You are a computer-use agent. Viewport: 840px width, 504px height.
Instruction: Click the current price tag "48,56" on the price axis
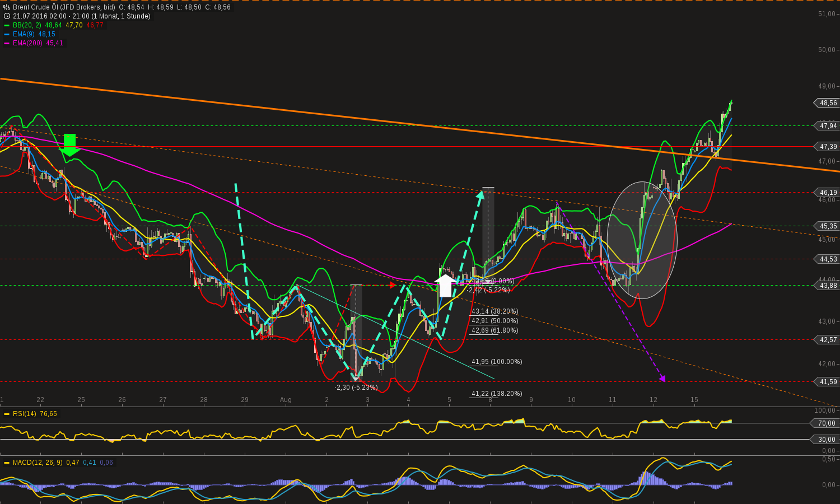click(x=827, y=103)
